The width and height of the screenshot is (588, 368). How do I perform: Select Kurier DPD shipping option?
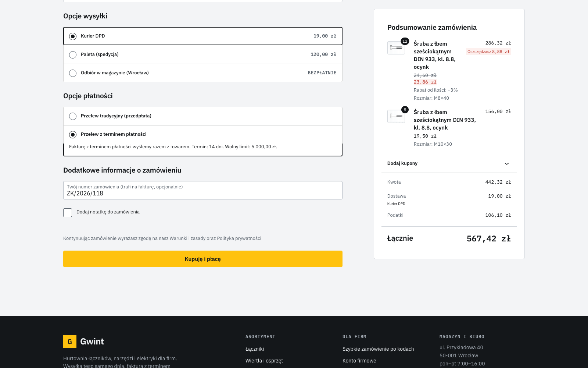click(203, 36)
